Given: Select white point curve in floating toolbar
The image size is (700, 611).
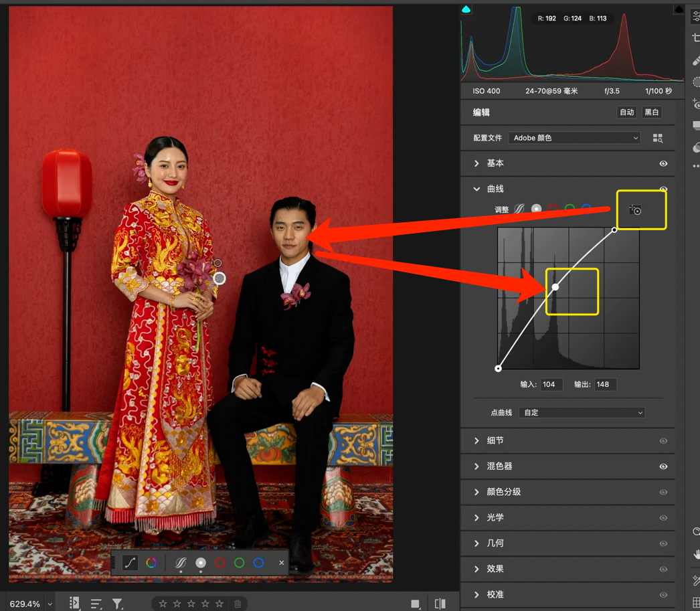Looking at the screenshot, I should (x=201, y=563).
